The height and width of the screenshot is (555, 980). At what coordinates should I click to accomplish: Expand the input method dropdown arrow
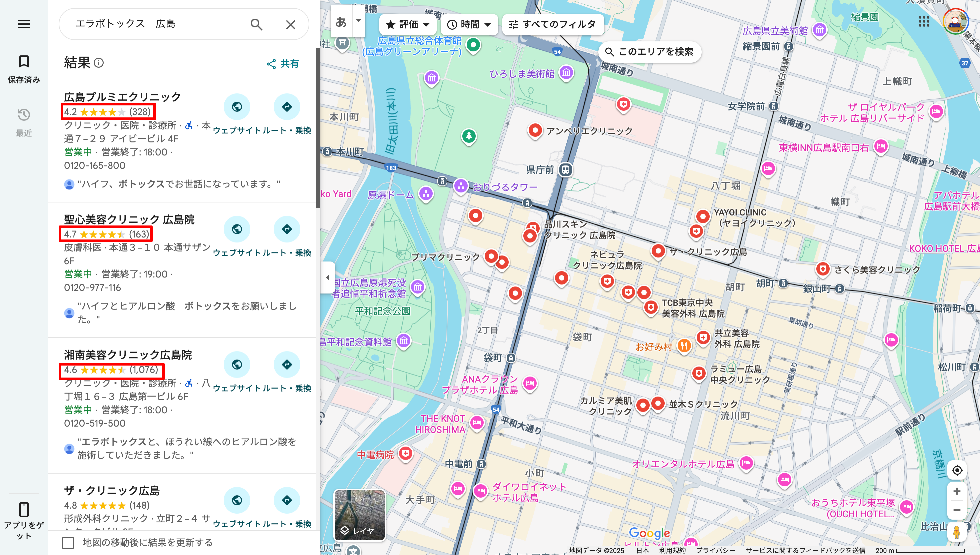(x=358, y=21)
